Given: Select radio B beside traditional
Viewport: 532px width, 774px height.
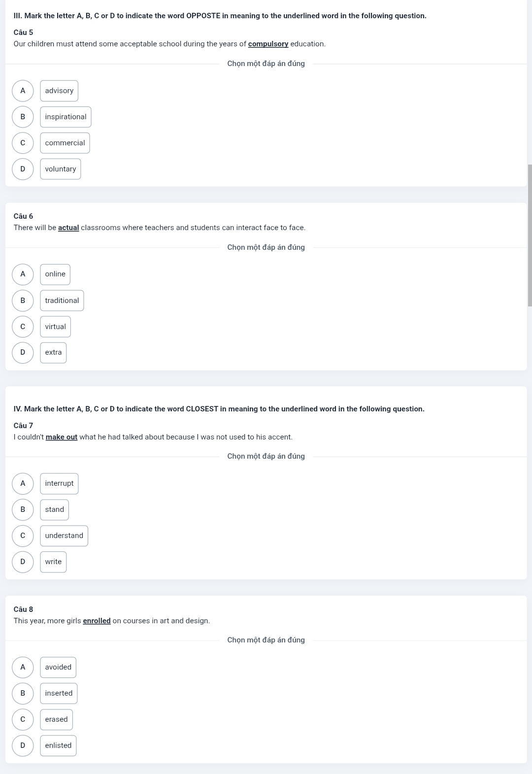Looking at the screenshot, I should pos(23,301).
